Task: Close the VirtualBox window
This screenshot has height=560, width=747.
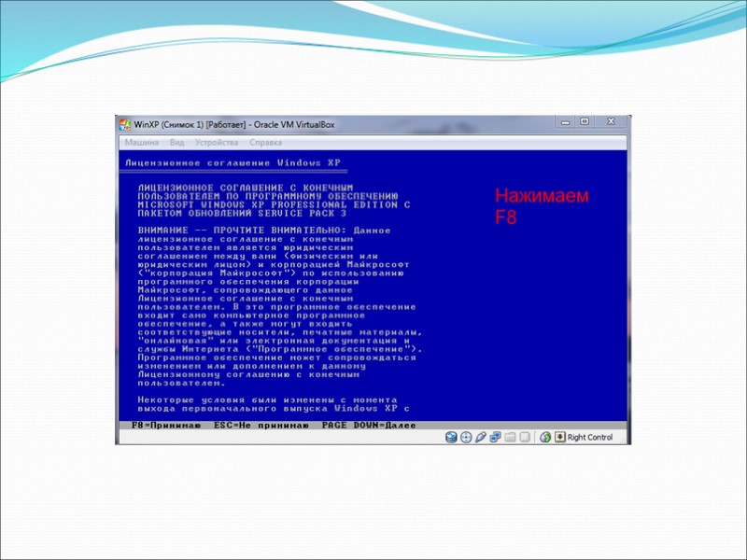Action: 612,122
